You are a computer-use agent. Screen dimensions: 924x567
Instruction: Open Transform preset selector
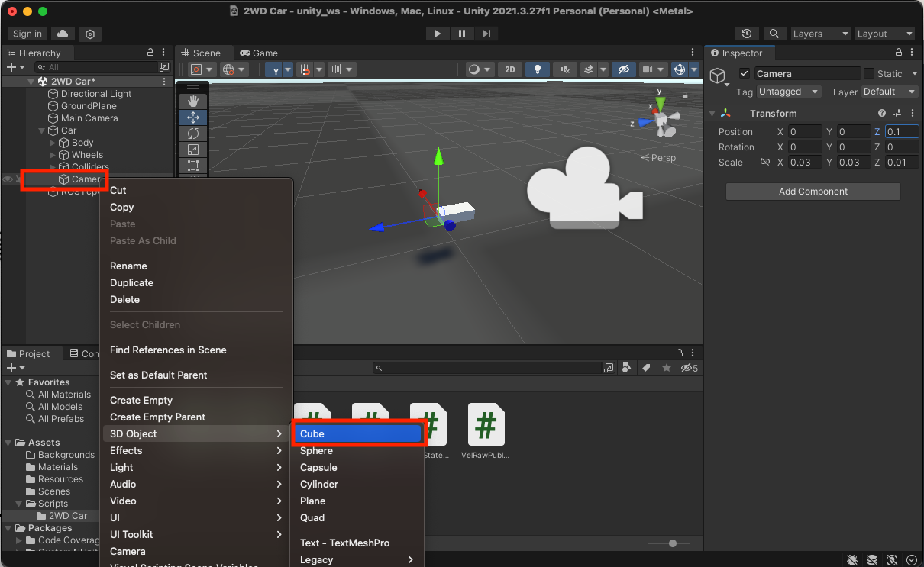point(897,113)
